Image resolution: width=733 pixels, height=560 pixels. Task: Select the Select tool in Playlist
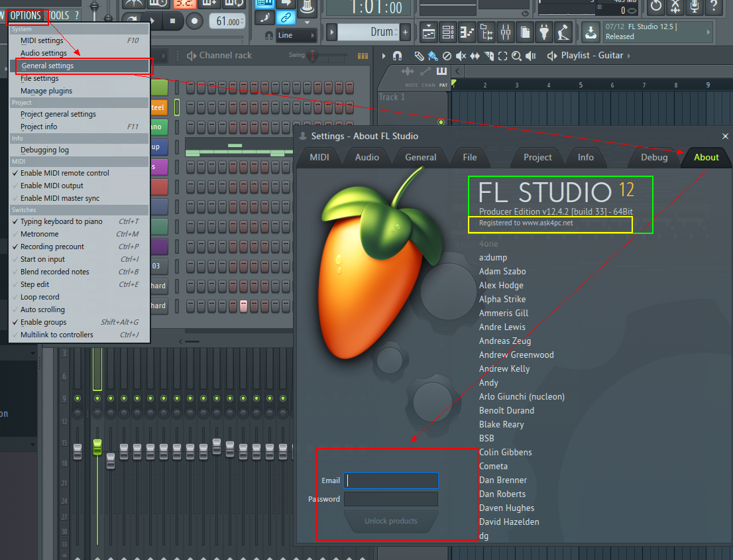tap(502, 56)
